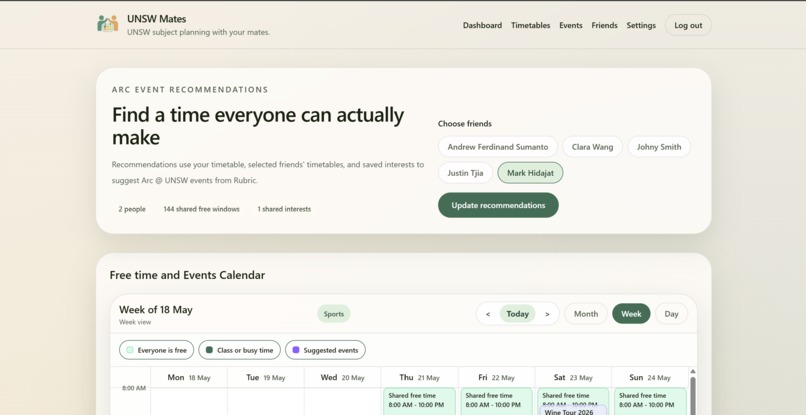Click the Sports interest tag

[334, 314]
